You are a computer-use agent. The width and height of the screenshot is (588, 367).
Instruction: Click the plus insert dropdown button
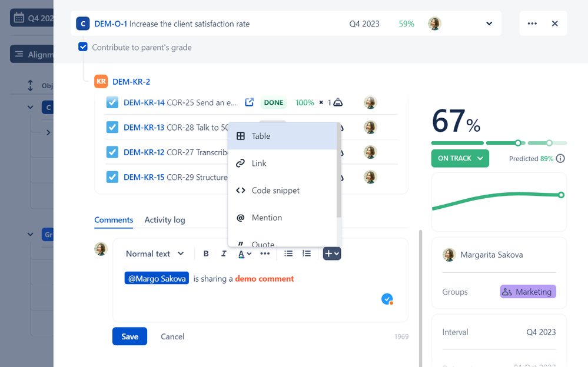pyautogui.click(x=332, y=254)
